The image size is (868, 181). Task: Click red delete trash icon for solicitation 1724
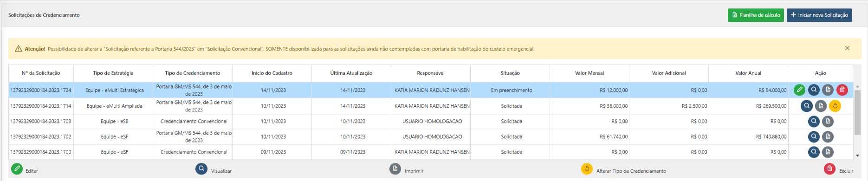tap(842, 90)
